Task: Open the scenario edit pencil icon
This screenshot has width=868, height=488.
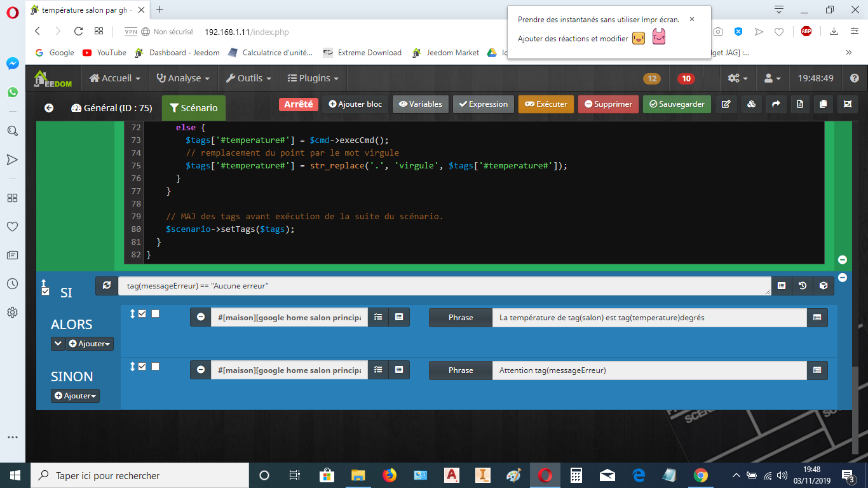Action: (x=726, y=104)
